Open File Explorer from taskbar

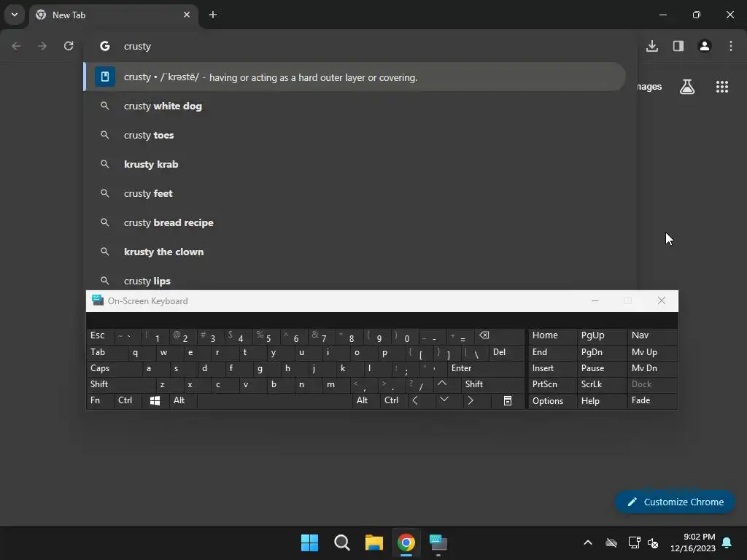click(374, 542)
